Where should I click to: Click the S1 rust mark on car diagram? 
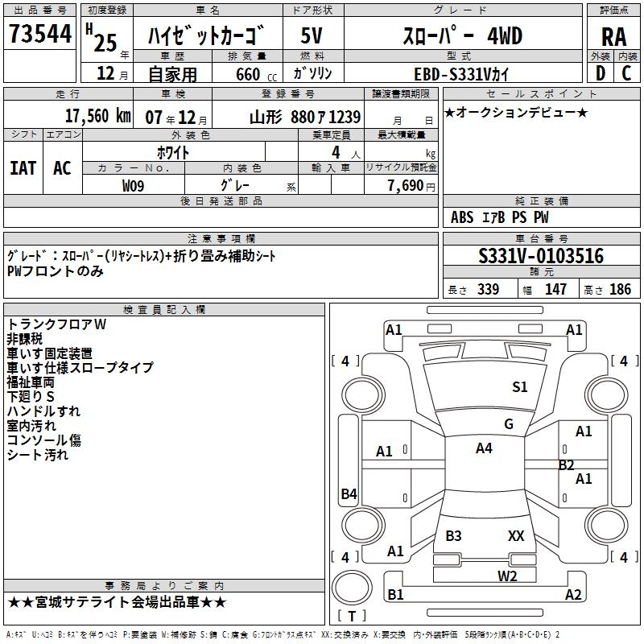(x=520, y=387)
